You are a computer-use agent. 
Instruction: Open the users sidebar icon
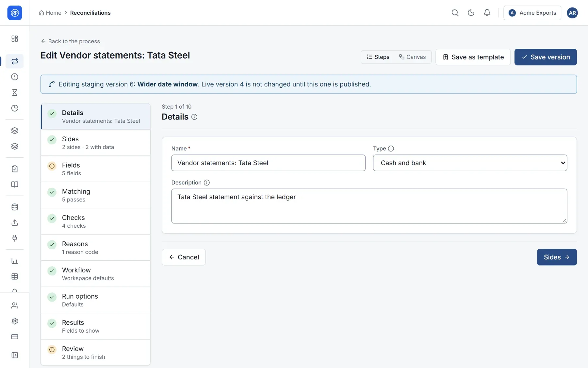14,306
